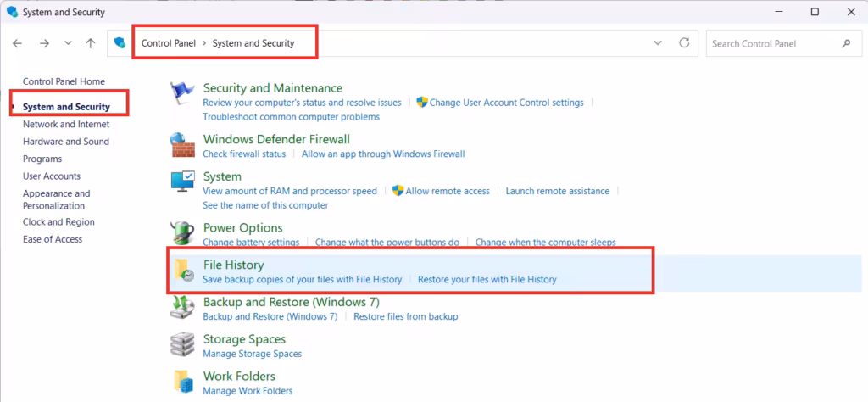The width and height of the screenshot is (868, 402).
Task: Click See the name of this computer
Action: (x=265, y=205)
